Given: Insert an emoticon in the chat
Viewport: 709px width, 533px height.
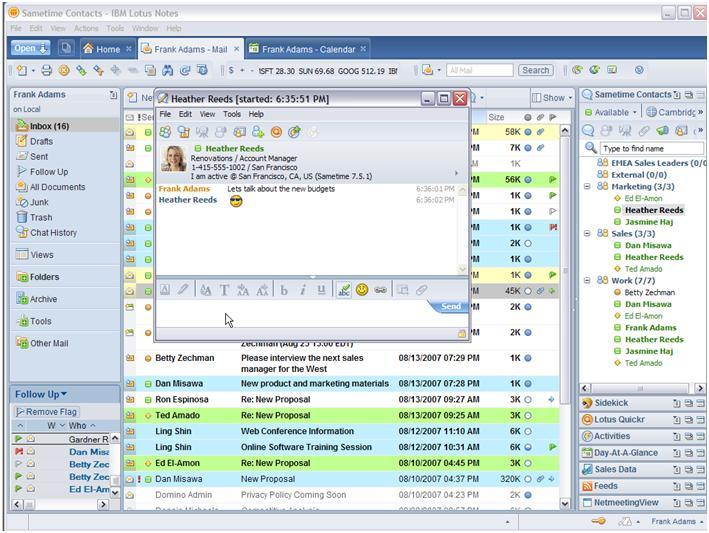Looking at the screenshot, I should [x=362, y=290].
